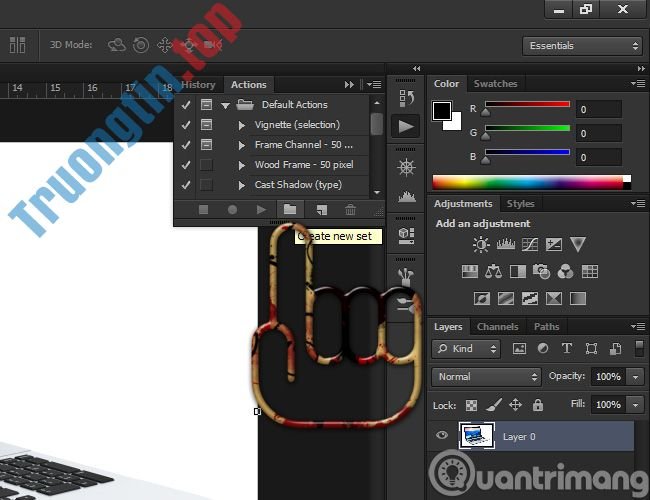650x500 pixels.
Task: Add a Threshold adjustment
Action: (x=530, y=299)
